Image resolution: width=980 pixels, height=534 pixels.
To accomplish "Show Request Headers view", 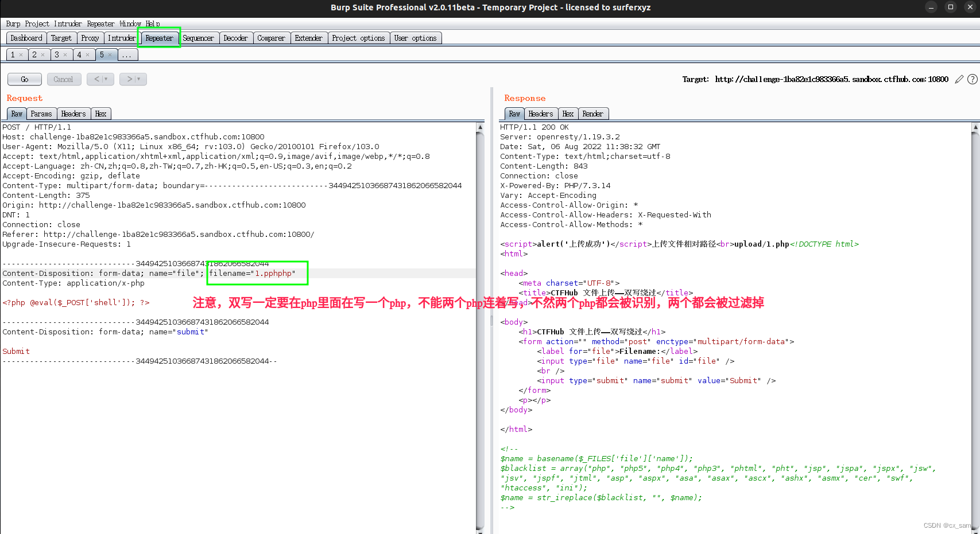I will click(73, 114).
